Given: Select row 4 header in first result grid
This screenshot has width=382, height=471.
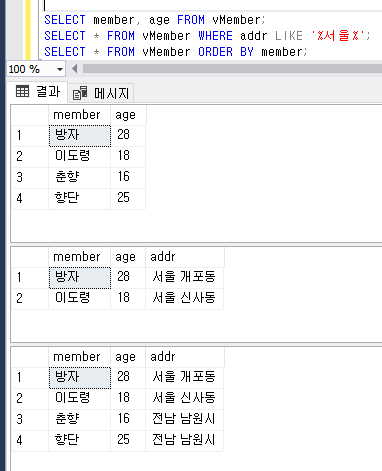Looking at the screenshot, I should [30, 198].
